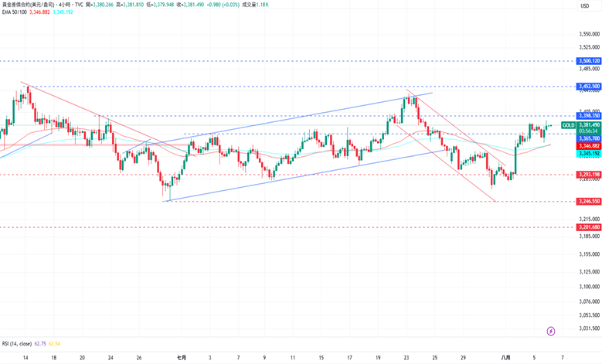Viewport: 602px width, 364px height.
Task: Click the 11 date axis label
Action: (x=293, y=358)
